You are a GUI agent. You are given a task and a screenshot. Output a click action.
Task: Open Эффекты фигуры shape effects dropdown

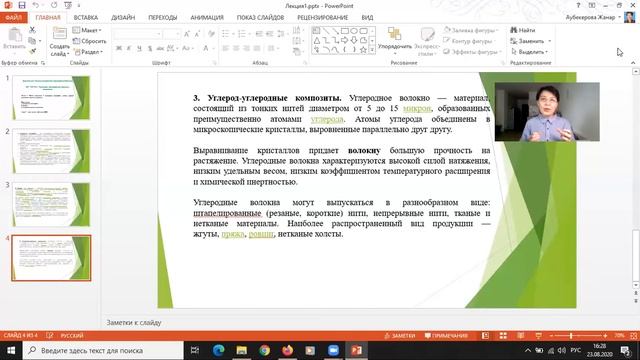[472, 52]
